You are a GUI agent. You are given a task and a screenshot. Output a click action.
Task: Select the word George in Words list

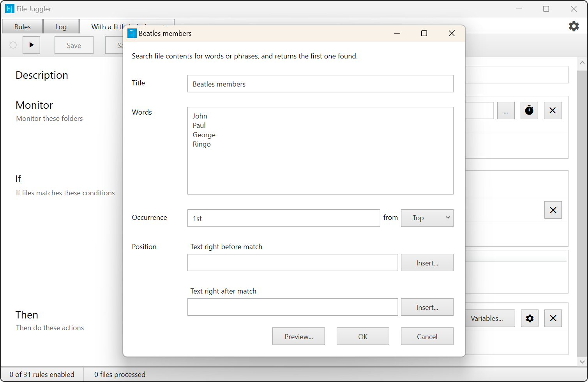[204, 135]
